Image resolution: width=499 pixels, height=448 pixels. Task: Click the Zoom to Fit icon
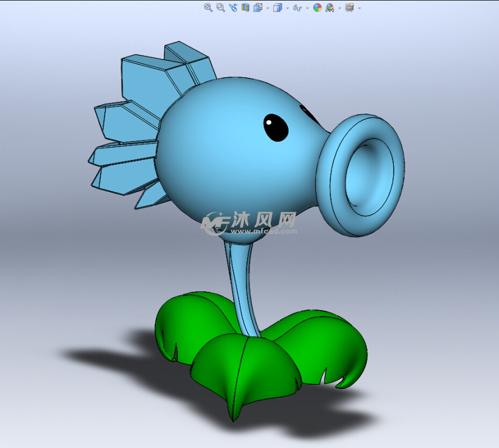click(x=208, y=8)
